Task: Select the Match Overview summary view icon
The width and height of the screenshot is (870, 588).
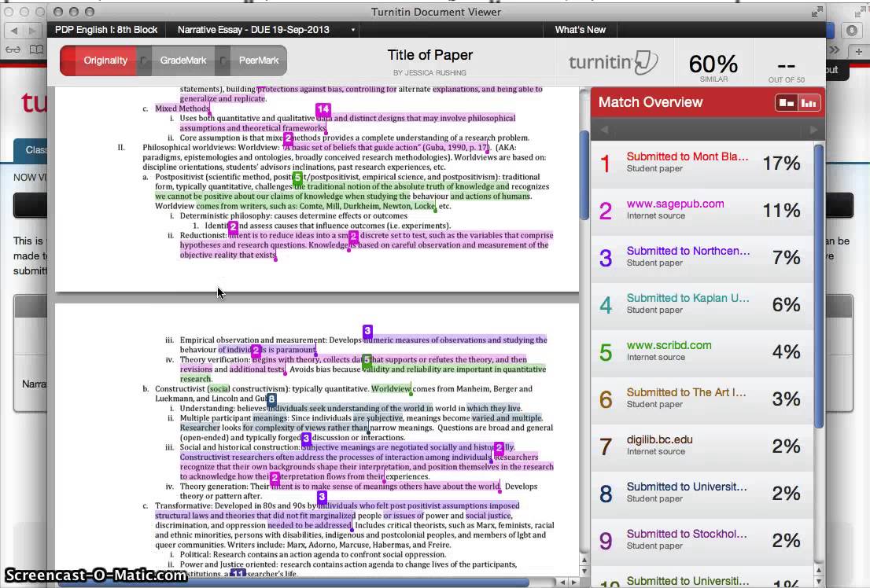Action: tap(786, 103)
